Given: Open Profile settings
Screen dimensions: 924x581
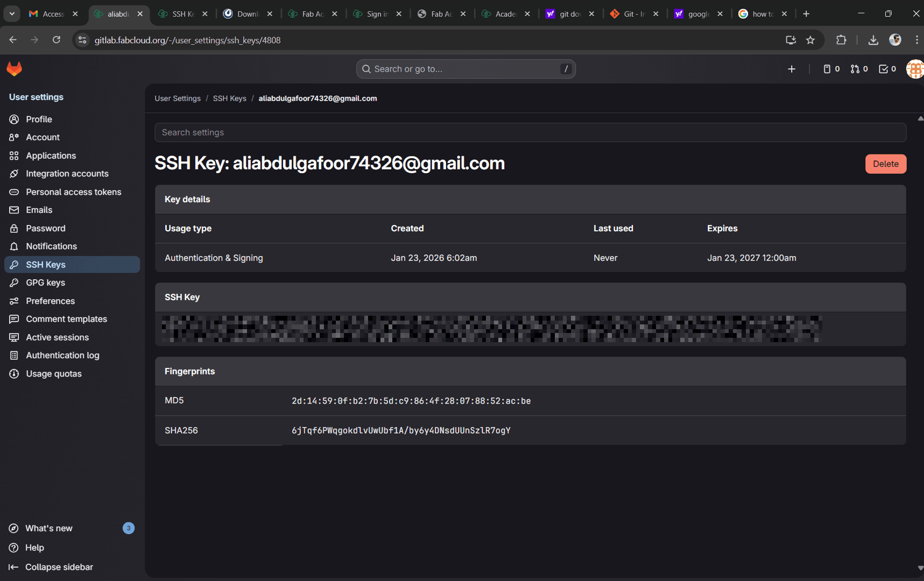Looking at the screenshot, I should [72, 119].
